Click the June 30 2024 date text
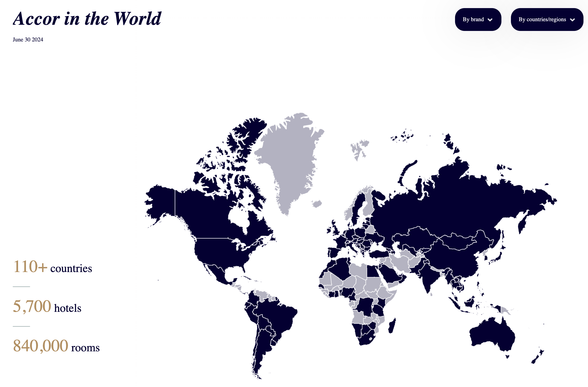Viewport: 588px width, 387px height. click(x=28, y=40)
